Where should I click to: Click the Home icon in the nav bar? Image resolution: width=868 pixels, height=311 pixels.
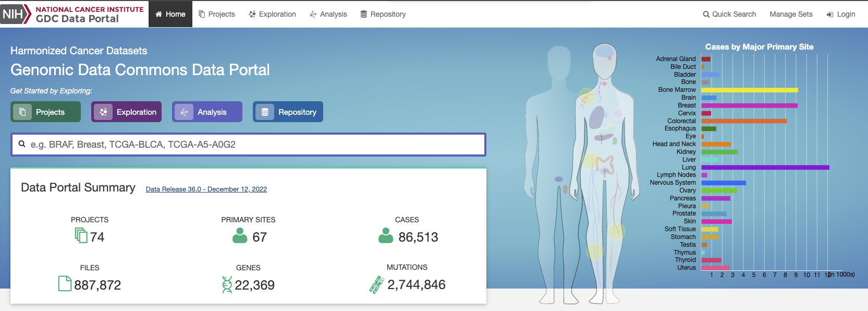158,14
